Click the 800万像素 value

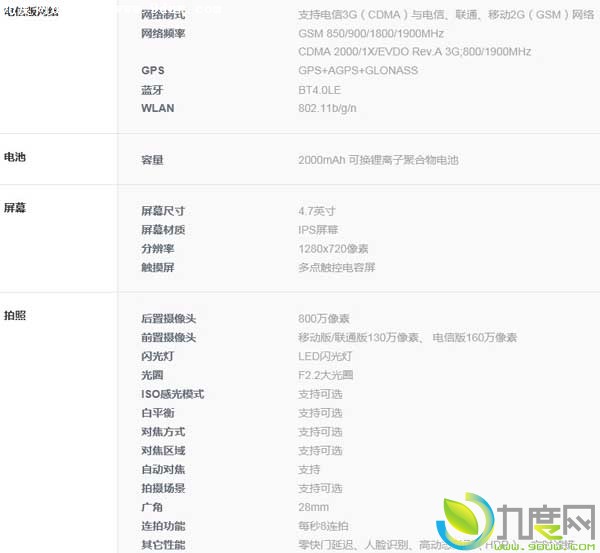[323, 318]
